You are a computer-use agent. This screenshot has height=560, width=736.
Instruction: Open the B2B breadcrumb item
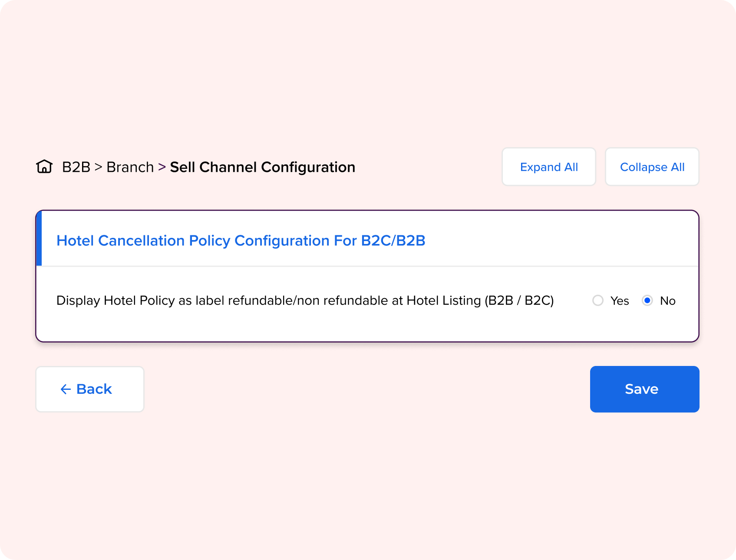tap(76, 167)
